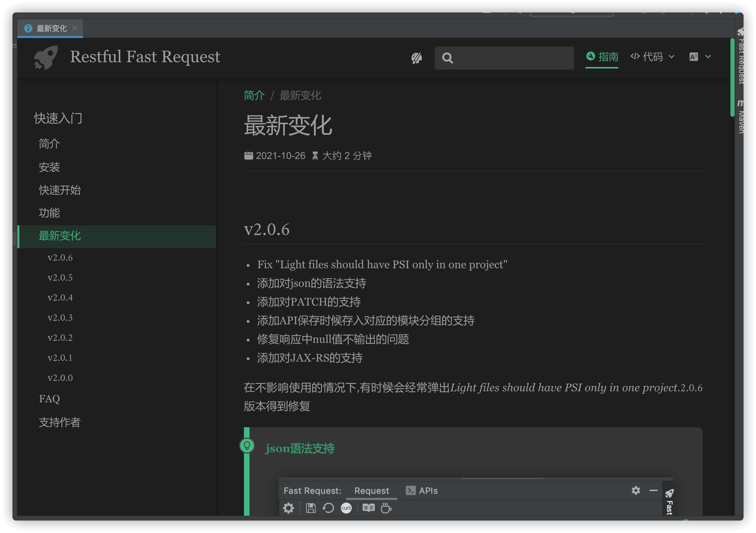Open 快速开始 in the sidebar

(x=60, y=190)
